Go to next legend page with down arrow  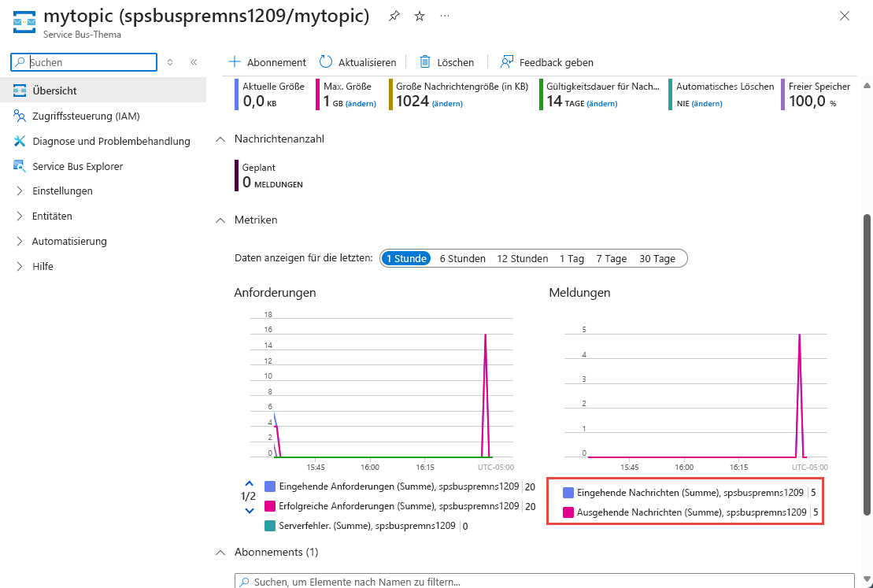click(x=249, y=511)
